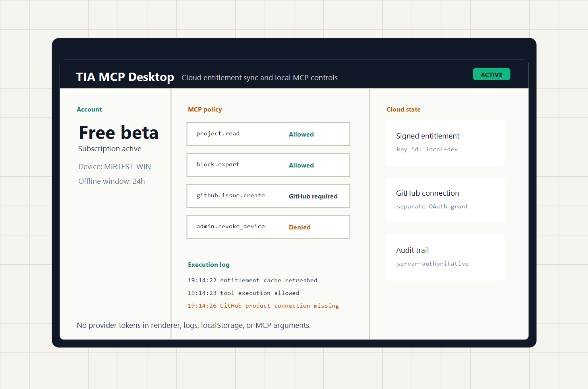Viewport: 588px width, 389px height.
Task: Click the entitlement cache refreshed log entry
Action: pyautogui.click(x=252, y=280)
